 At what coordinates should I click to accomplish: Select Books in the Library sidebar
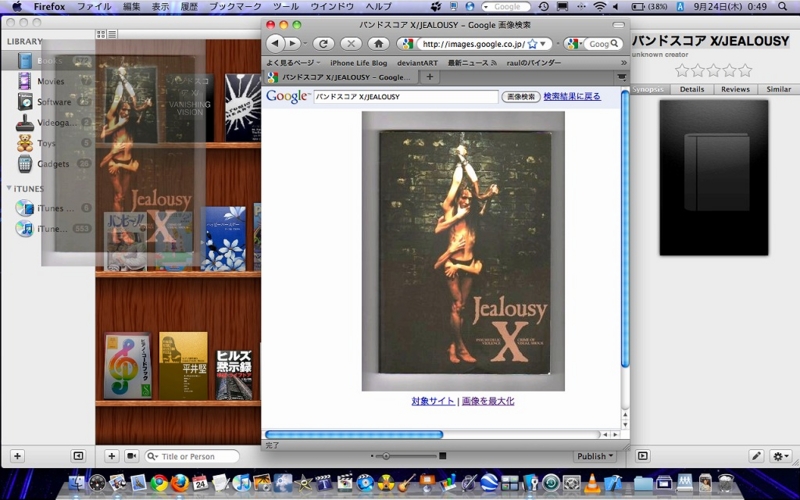(48, 61)
